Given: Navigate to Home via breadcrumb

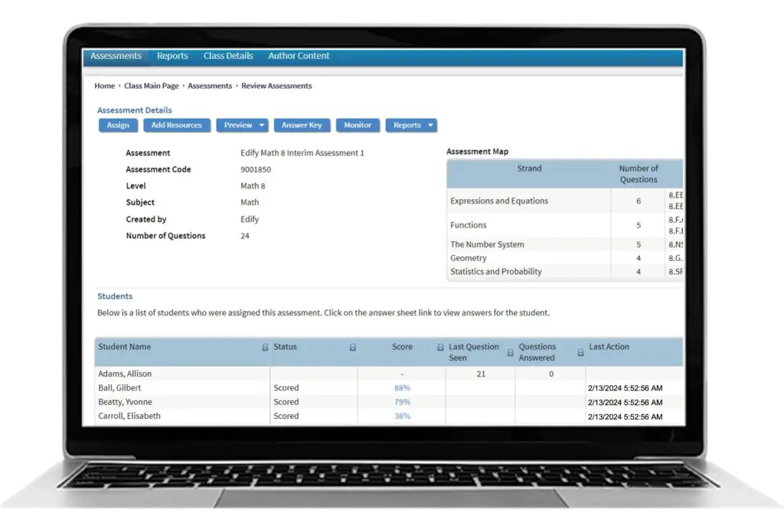Looking at the screenshot, I should point(104,85).
